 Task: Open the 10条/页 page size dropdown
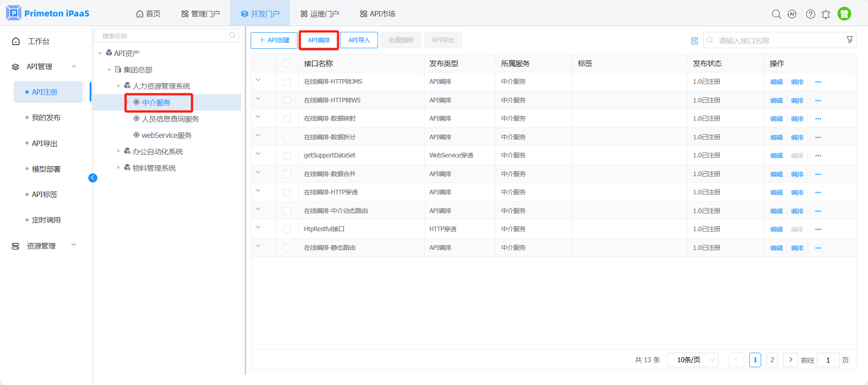pos(692,360)
